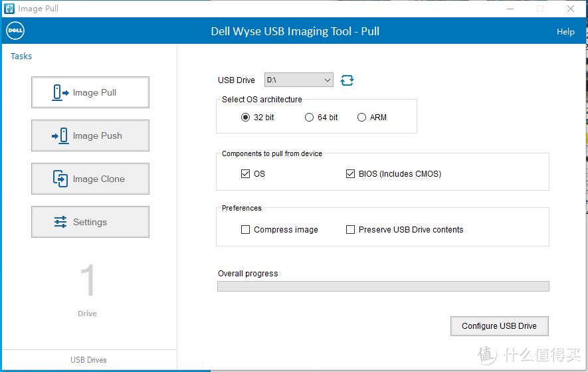Choose the 32 bit radio button
This screenshot has height=372, width=588.
(x=245, y=118)
